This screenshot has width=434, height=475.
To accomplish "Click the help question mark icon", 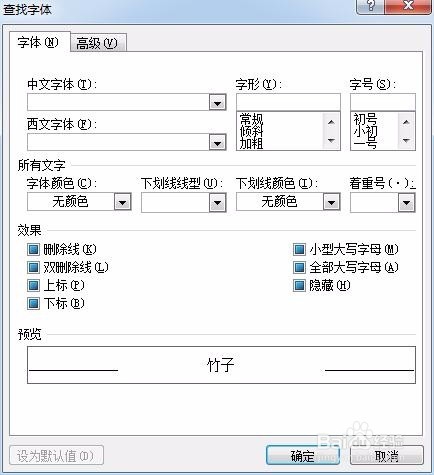I will pos(371,5).
